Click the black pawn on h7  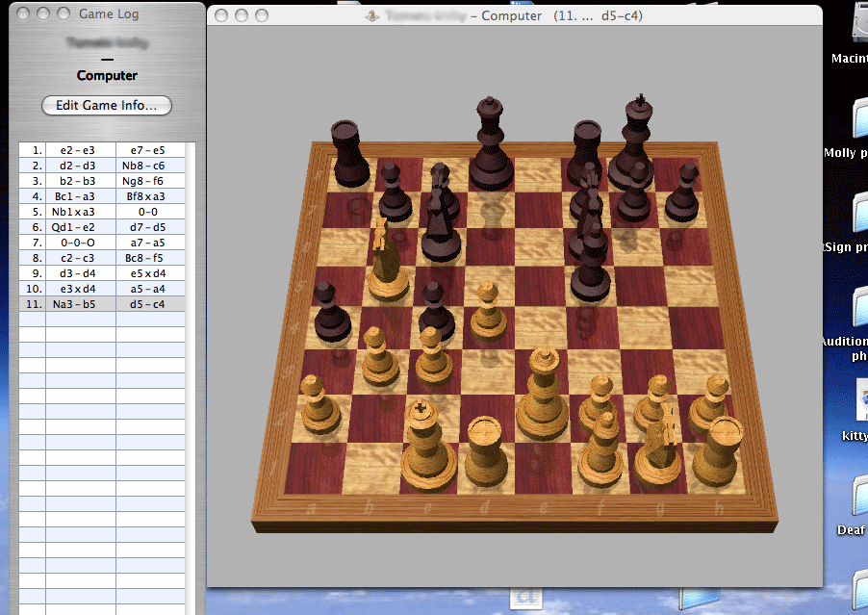[682, 192]
